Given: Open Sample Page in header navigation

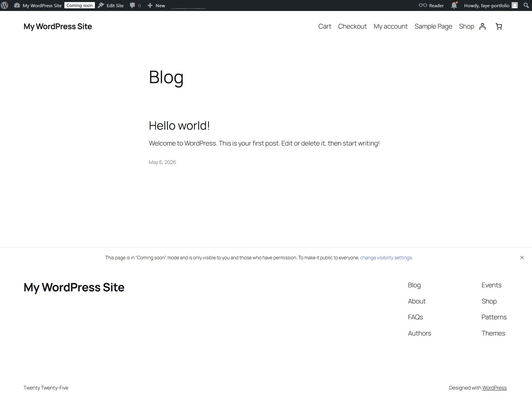Looking at the screenshot, I should pos(433,26).
